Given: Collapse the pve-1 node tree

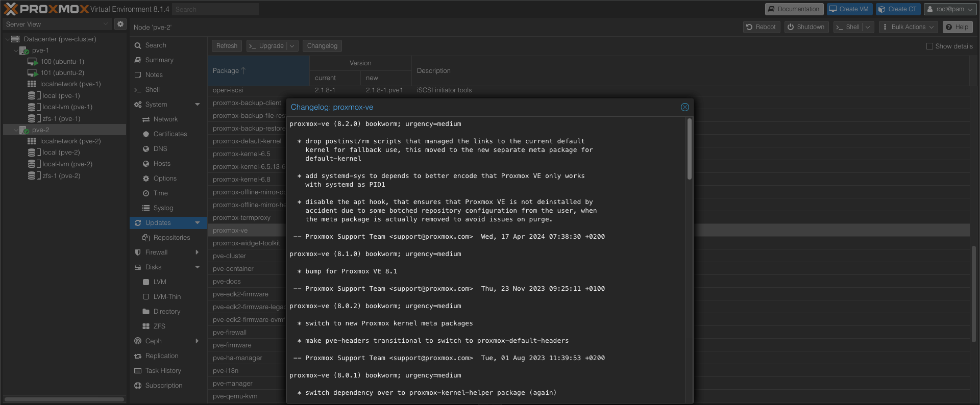Looking at the screenshot, I should [x=15, y=50].
